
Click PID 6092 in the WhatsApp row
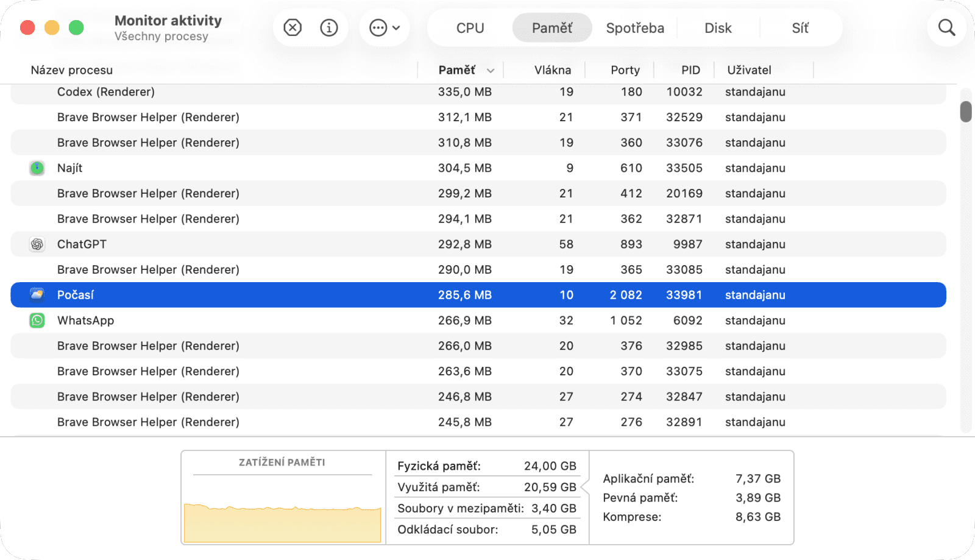click(x=688, y=321)
